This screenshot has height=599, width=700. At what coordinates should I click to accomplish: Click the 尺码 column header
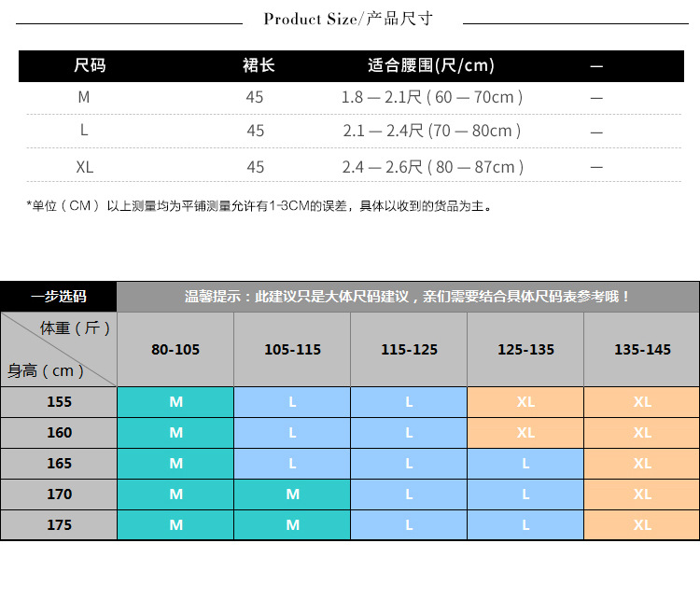(x=90, y=65)
